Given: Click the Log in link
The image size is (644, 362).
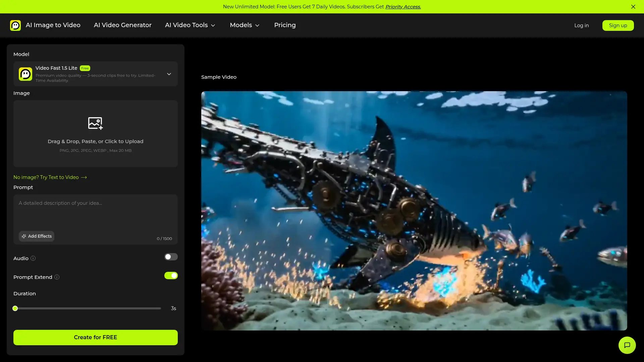Looking at the screenshot, I should click(581, 25).
